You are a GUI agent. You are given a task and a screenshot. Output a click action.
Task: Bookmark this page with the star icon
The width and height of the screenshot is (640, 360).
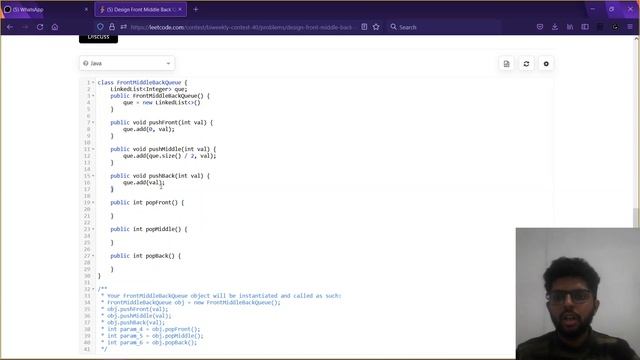376,27
